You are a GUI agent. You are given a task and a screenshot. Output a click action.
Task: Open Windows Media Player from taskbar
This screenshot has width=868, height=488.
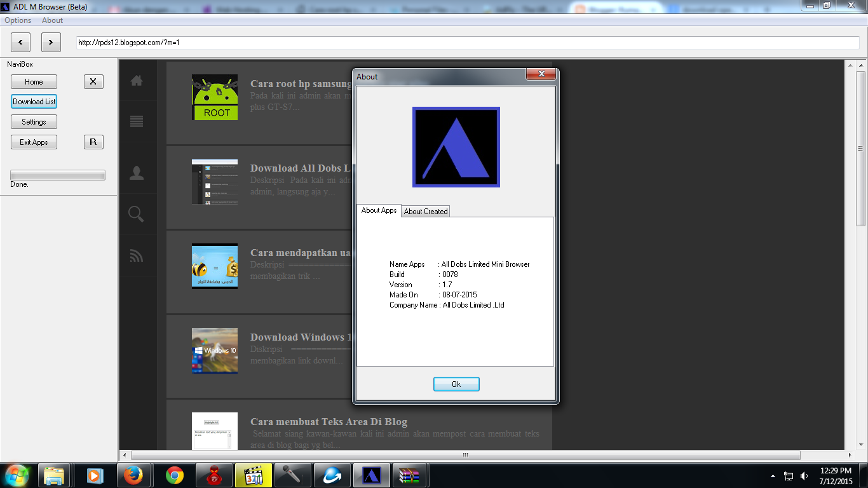pos(95,475)
